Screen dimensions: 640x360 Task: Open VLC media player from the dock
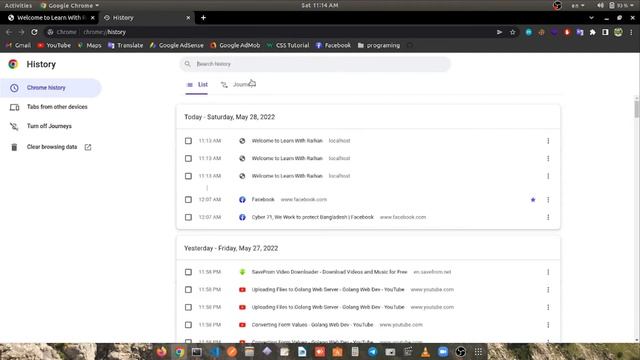coord(425,351)
